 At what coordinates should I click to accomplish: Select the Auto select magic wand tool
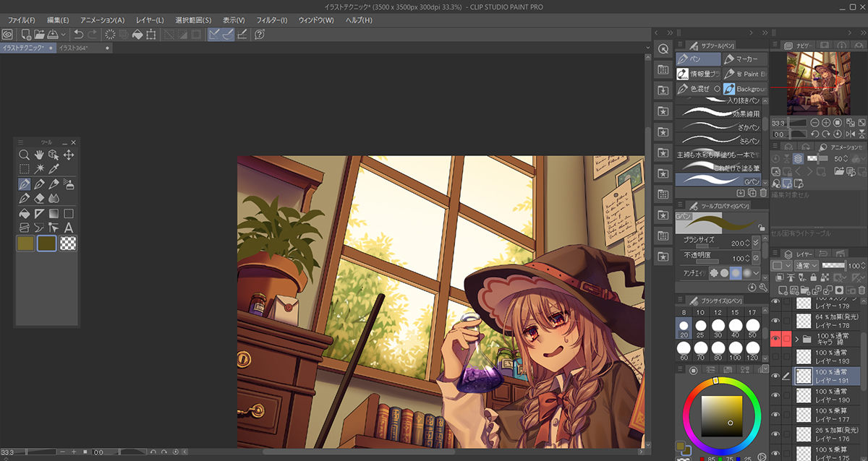pos(39,168)
